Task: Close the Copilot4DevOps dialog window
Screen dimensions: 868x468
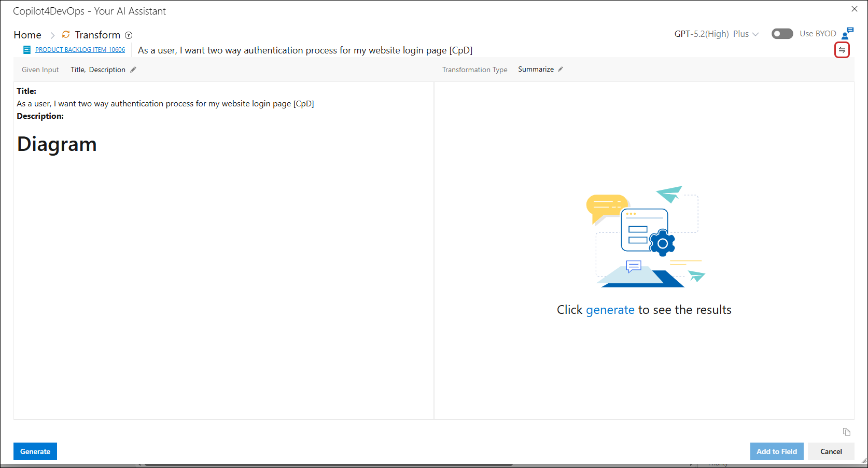Action: coord(855,9)
